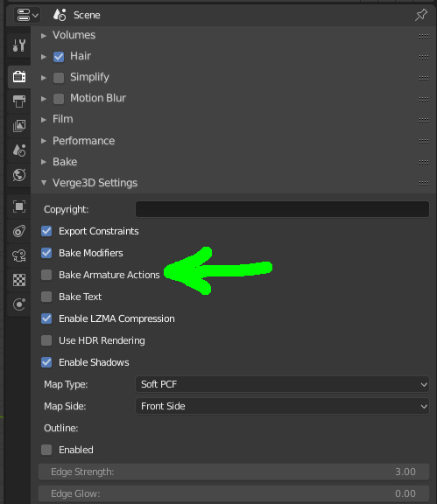Toggle the Use HDR Rendering checkbox

tap(46, 340)
